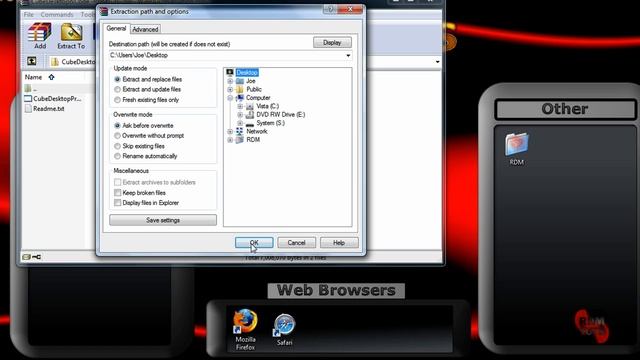Enable Keep broken files checkbox
This screenshot has height=360, width=640.
(118, 193)
